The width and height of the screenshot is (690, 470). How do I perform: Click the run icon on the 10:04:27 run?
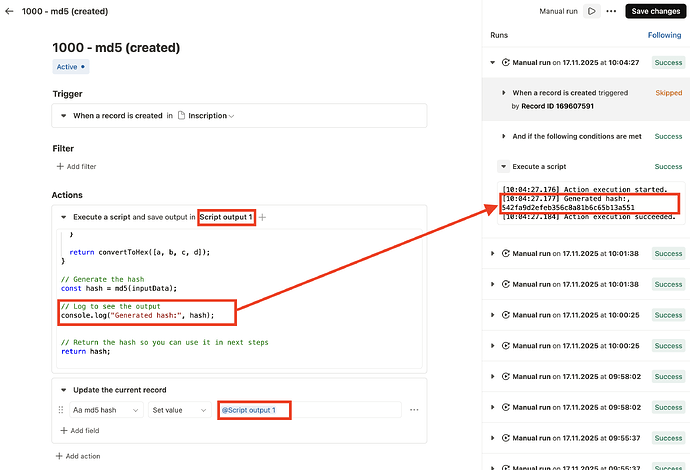505,62
